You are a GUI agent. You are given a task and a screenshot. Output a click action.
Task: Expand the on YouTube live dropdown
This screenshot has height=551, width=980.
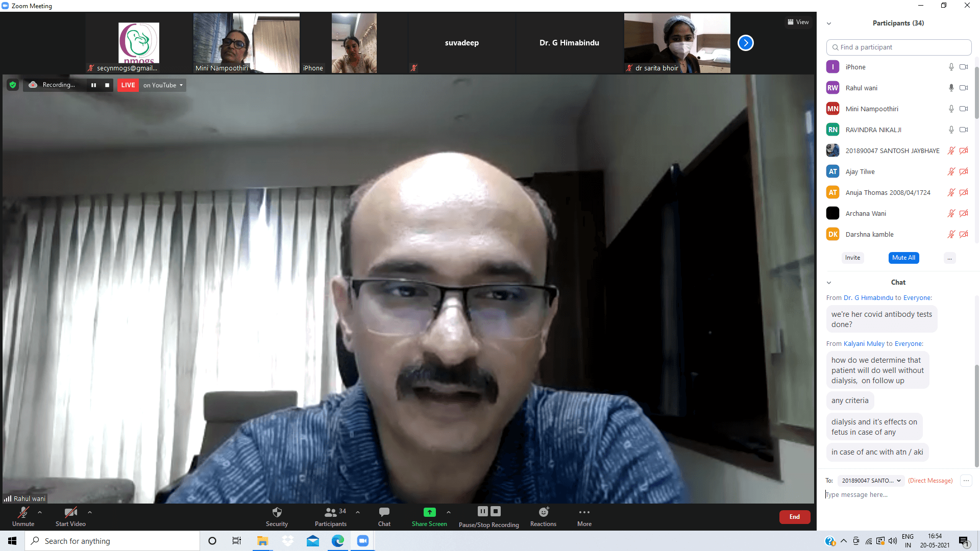[163, 85]
